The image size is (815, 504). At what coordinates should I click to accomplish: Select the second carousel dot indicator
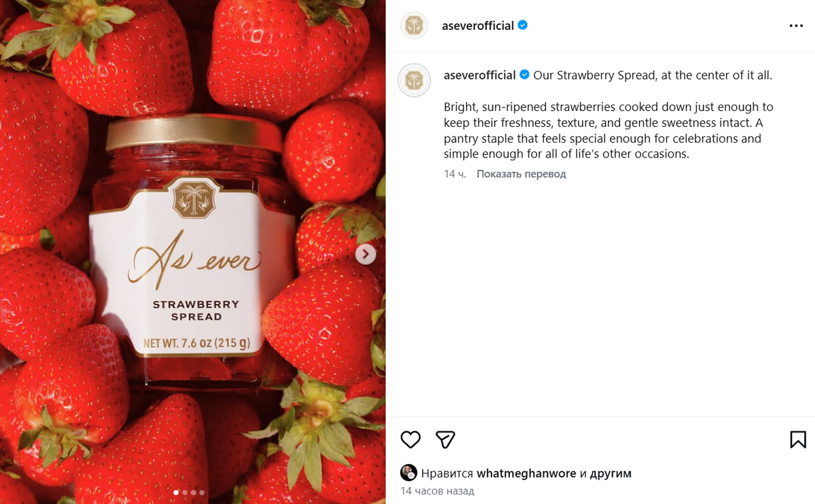185,492
